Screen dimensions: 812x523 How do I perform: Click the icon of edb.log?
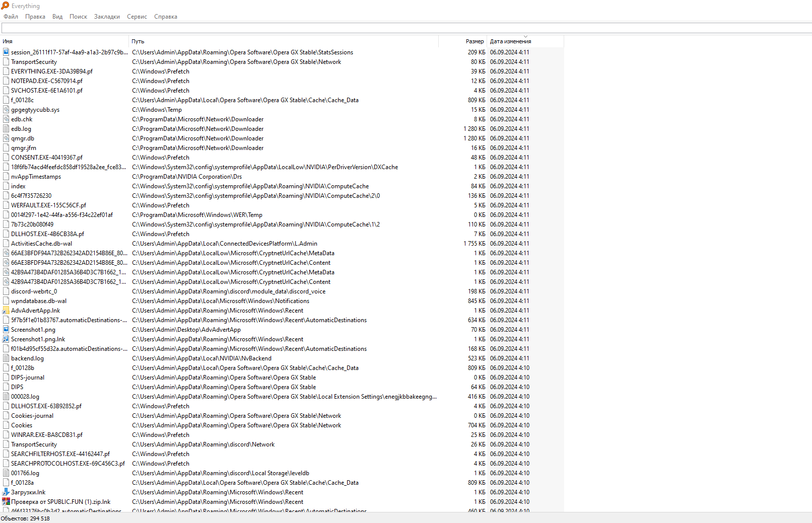click(x=6, y=128)
